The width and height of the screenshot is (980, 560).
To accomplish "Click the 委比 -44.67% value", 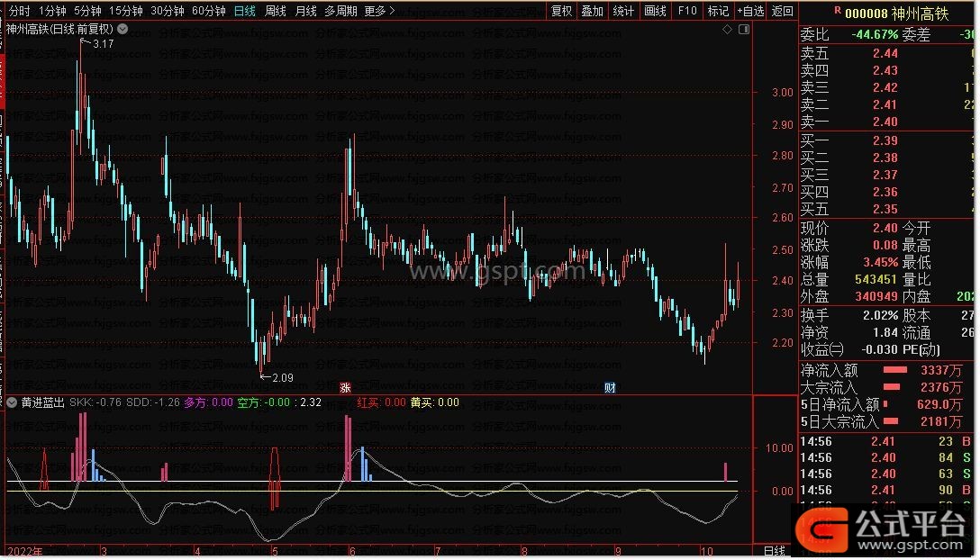I will pos(875,35).
